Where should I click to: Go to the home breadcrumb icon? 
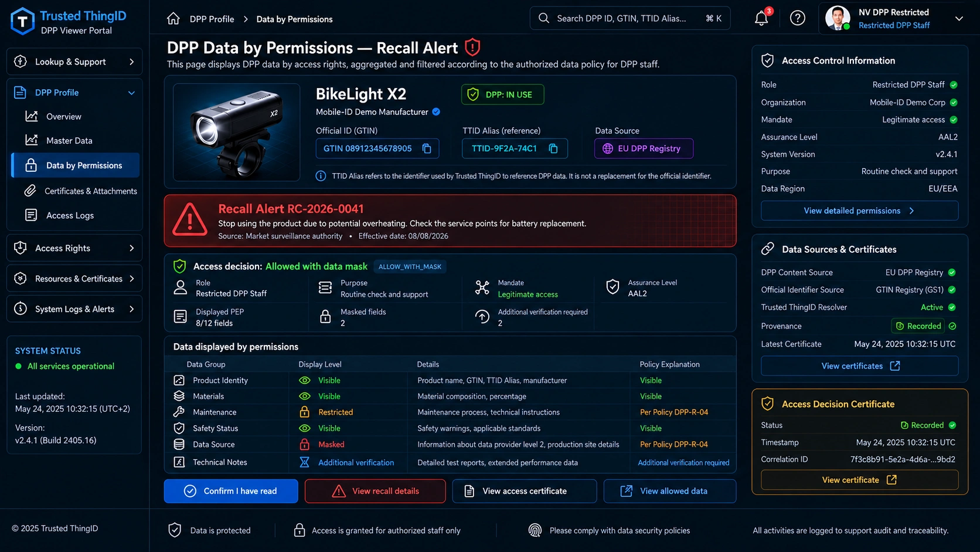pyautogui.click(x=173, y=19)
